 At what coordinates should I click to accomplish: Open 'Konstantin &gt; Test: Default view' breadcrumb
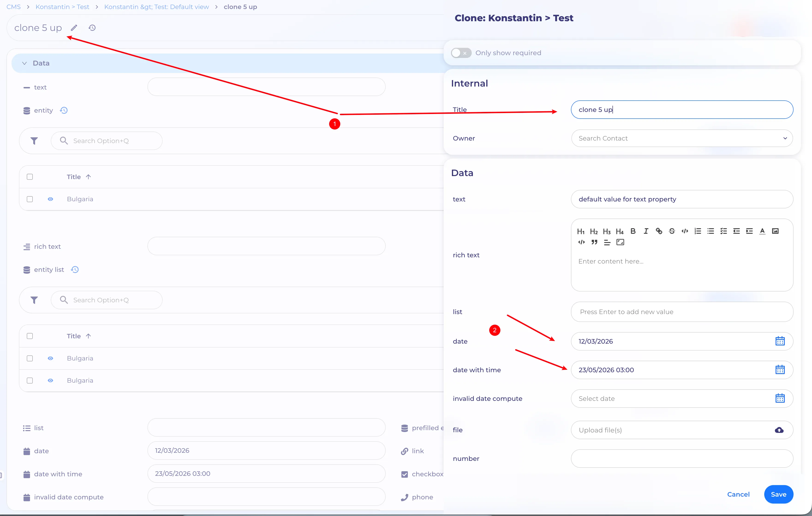(x=156, y=7)
